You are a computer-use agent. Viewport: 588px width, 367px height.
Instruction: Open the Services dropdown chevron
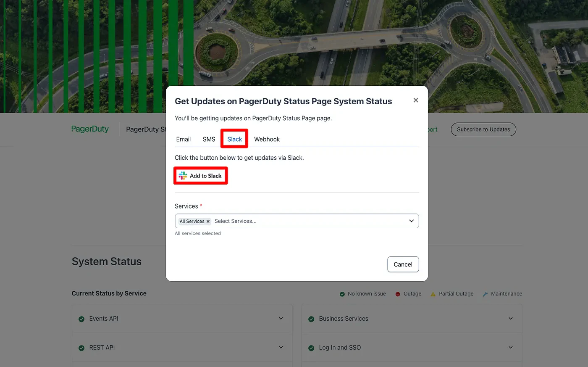point(412,221)
